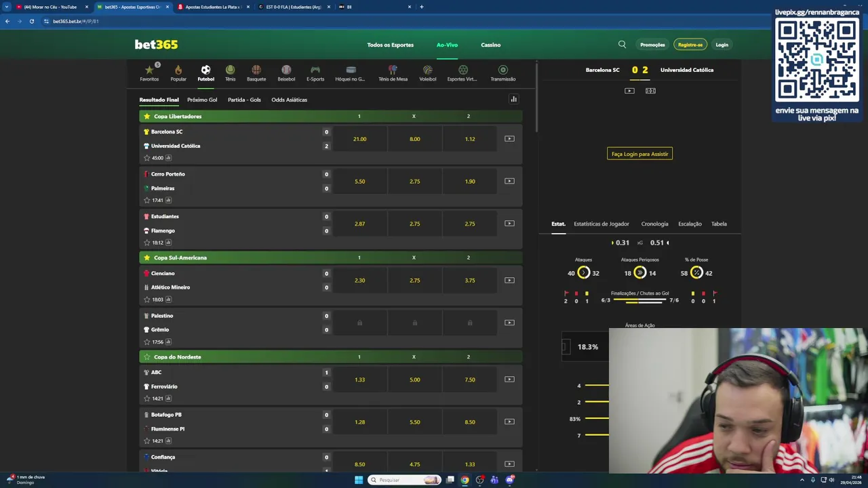Toggle Copa Libertadores league favorite star

pos(146,117)
